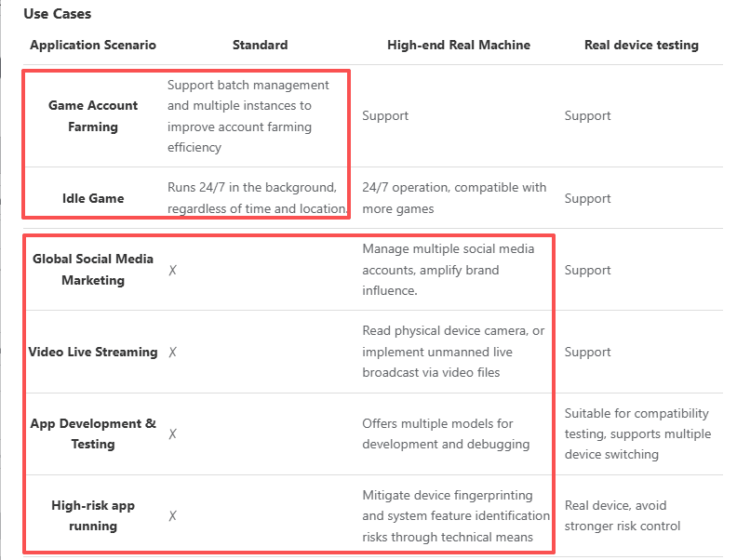Click the X mark in High-risk app running row
Viewport: 737px width, 560px height.
(x=173, y=516)
